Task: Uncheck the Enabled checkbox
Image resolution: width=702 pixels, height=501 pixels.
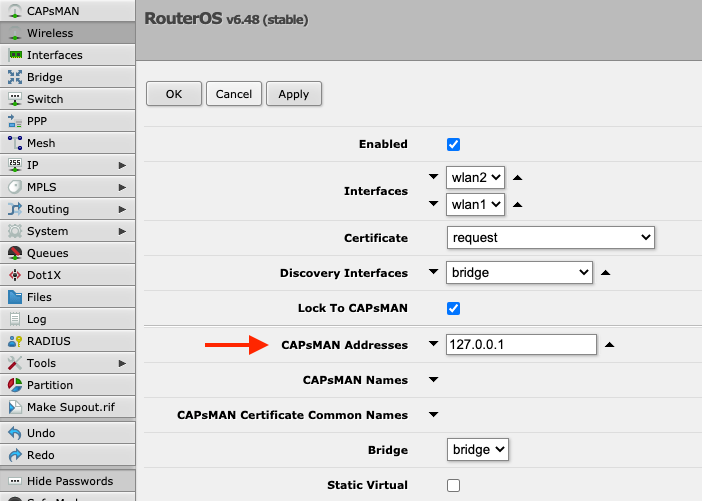Action: [x=453, y=144]
